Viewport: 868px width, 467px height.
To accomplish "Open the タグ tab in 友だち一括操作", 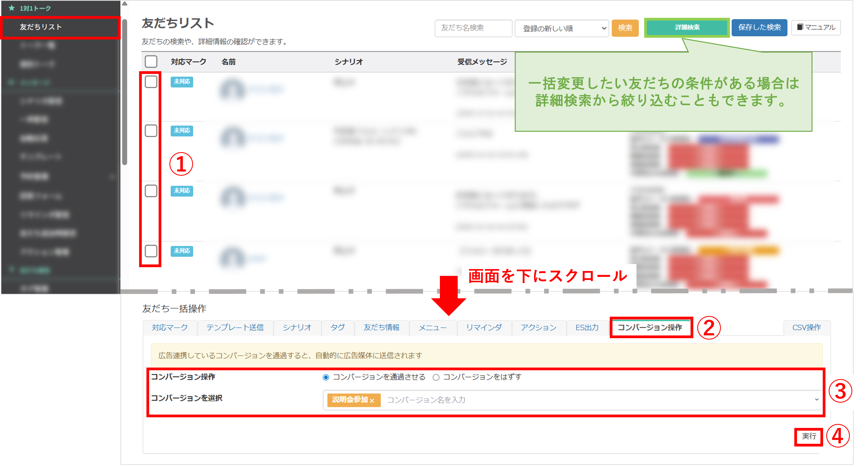I will tap(337, 327).
